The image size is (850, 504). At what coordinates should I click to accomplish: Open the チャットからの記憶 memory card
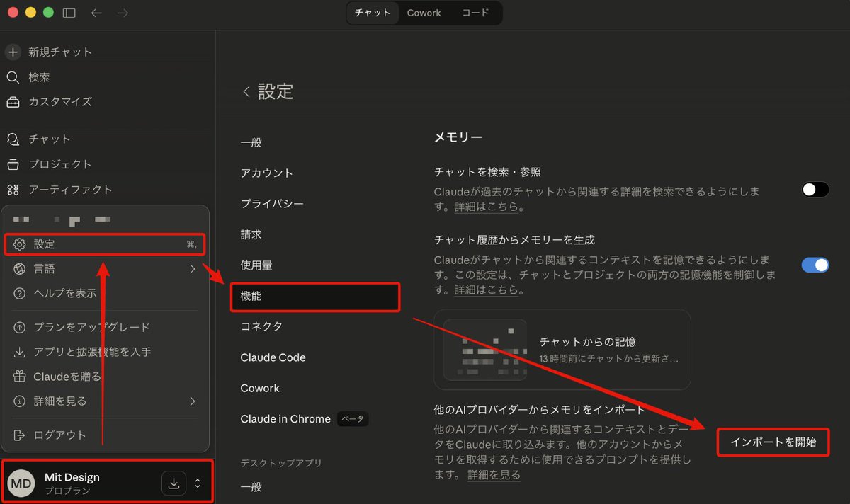point(562,350)
